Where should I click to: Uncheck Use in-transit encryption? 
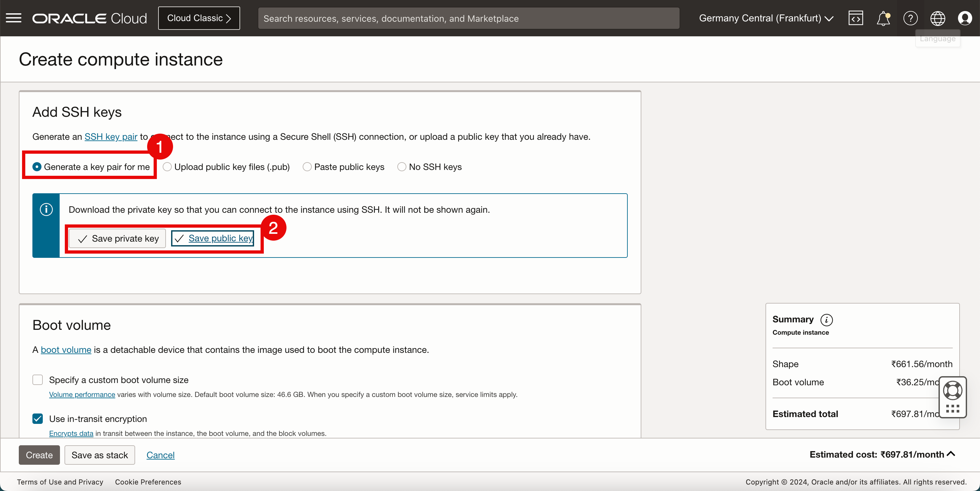(38, 419)
